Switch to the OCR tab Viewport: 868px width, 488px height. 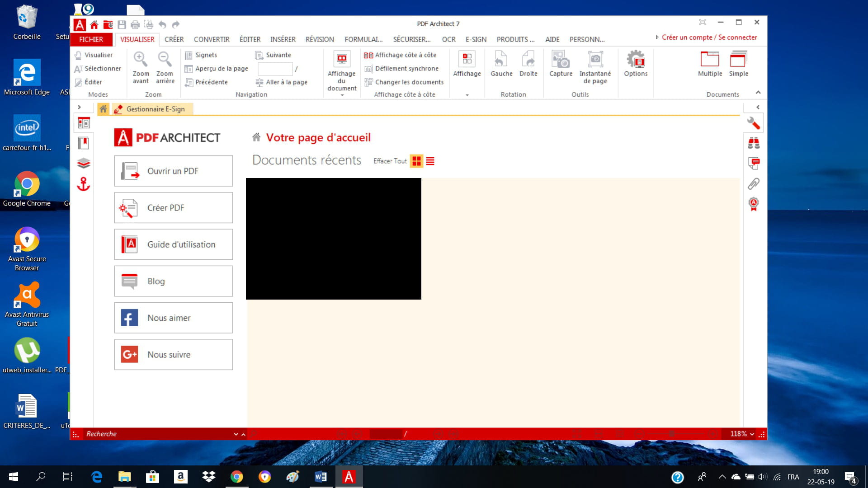coord(448,39)
